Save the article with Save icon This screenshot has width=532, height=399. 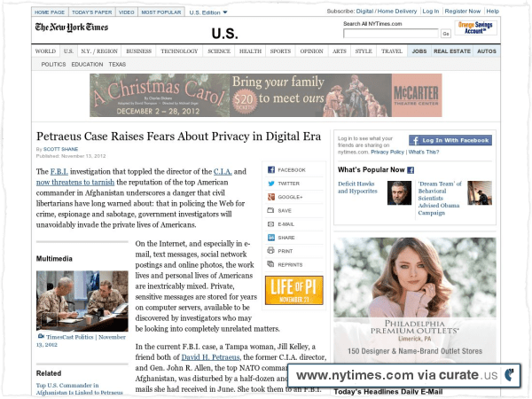click(x=270, y=210)
